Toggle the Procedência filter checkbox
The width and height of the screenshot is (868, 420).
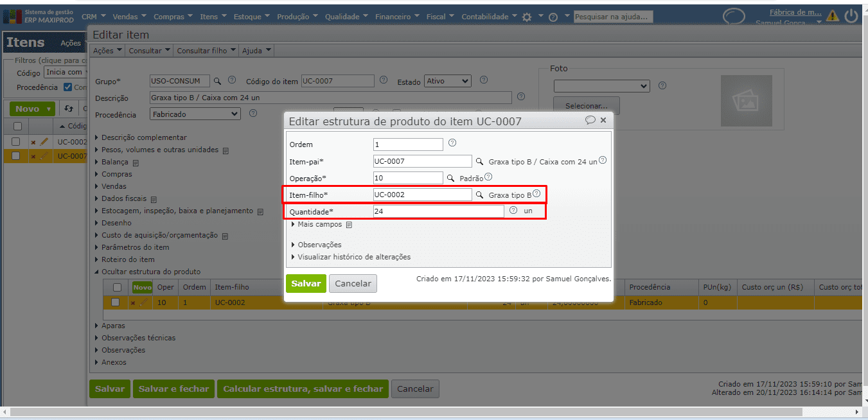pos(68,87)
